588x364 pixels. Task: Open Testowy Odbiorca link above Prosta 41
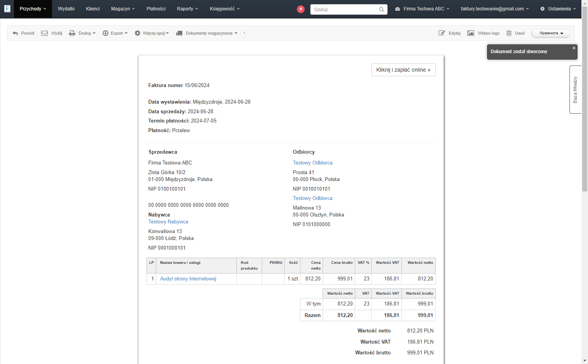coord(313,163)
